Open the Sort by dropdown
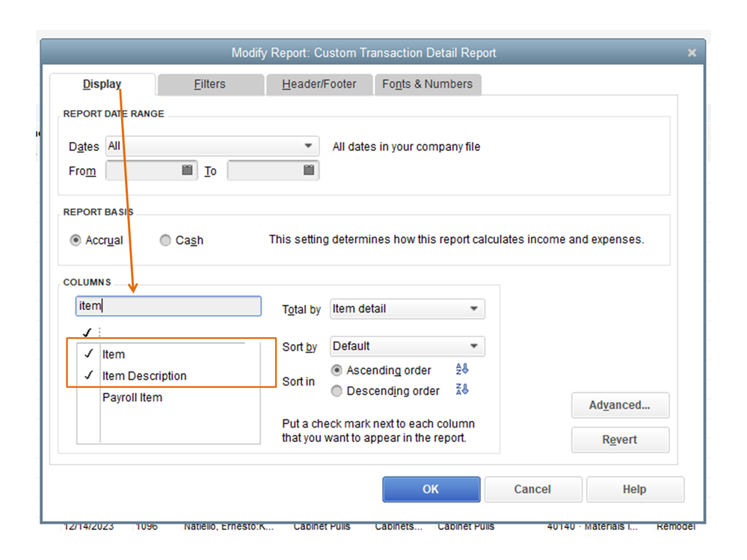 (x=473, y=346)
